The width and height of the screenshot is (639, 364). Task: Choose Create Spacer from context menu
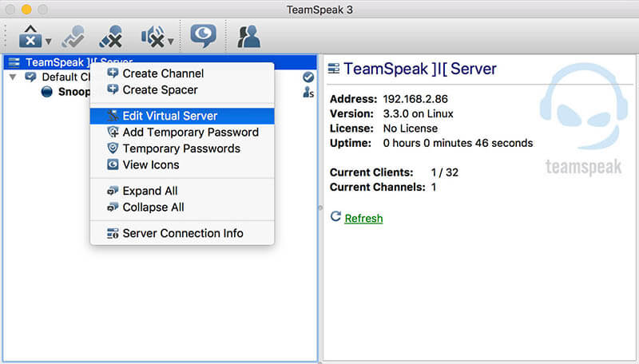point(182,89)
